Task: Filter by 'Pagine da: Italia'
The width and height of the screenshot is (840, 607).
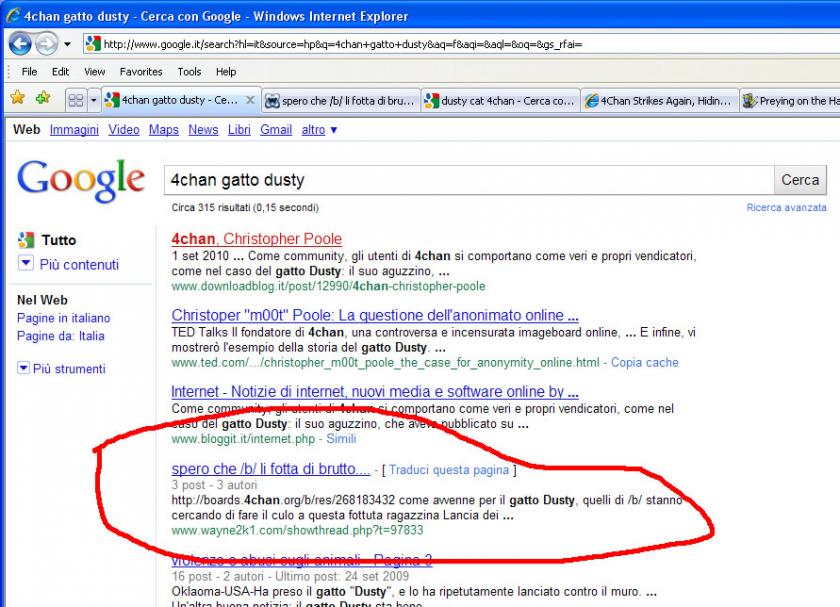Action: click(61, 336)
